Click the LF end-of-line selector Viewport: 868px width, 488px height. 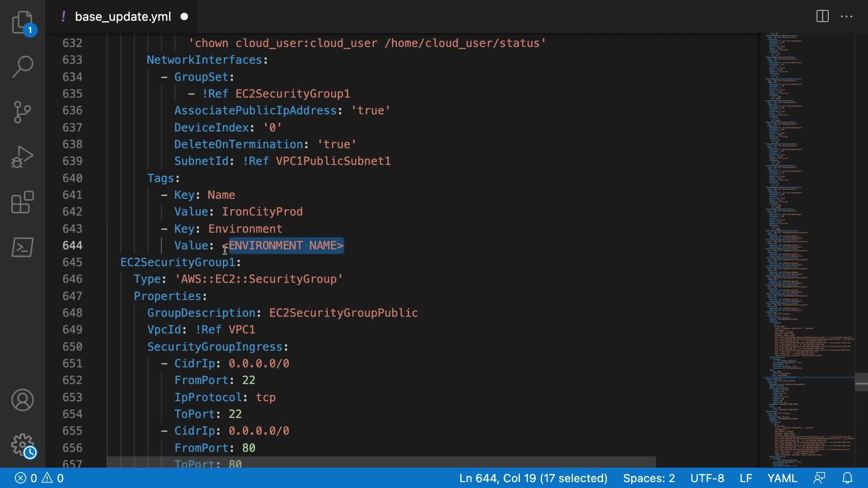click(745, 478)
